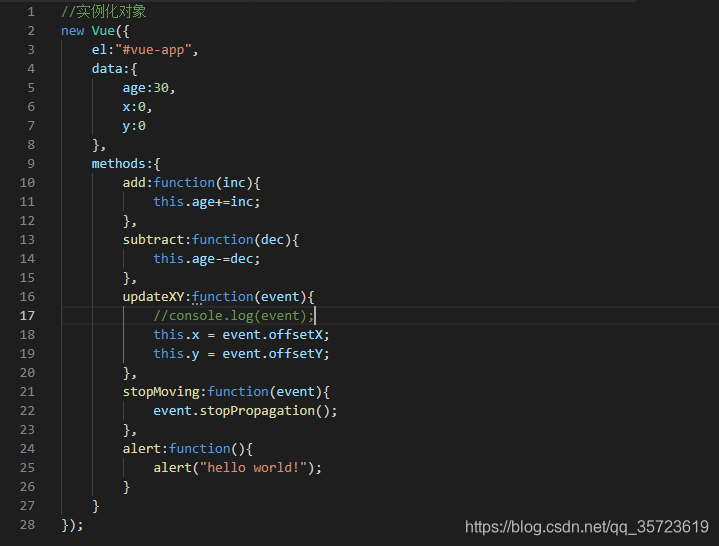Click 'event.offsetX' on line 18
Viewport: 719px width, 546px height.
272,335
